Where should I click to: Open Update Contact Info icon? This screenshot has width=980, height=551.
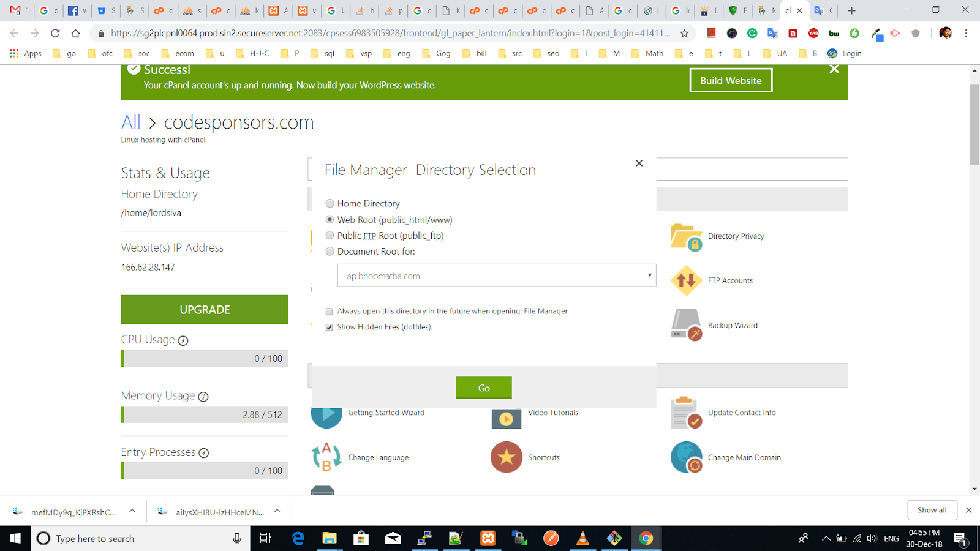686,413
